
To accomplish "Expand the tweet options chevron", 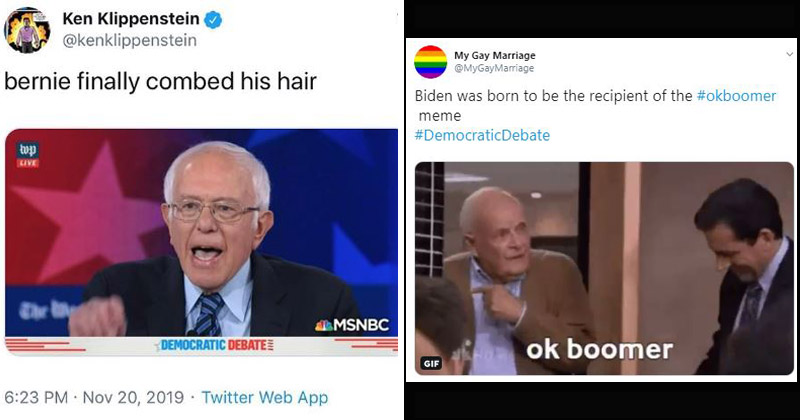I will click(789, 54).
